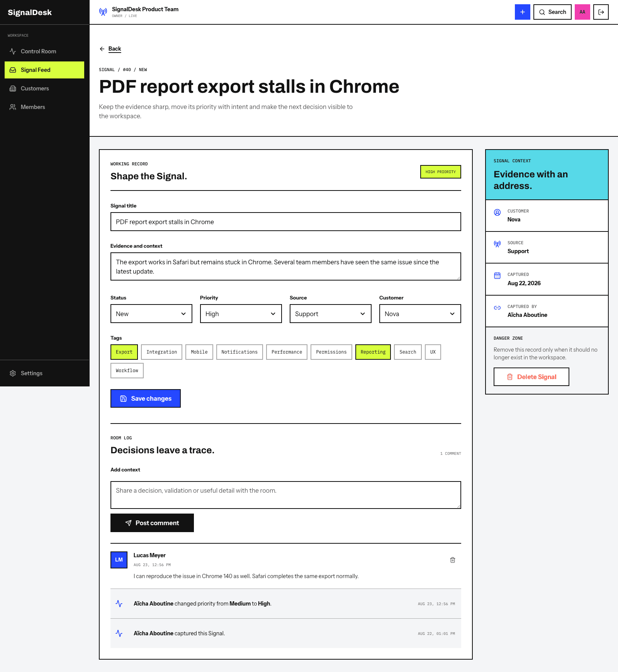The image size is (618, 672).
Task: Toggle the Search tag
Action: pos(408,352)
